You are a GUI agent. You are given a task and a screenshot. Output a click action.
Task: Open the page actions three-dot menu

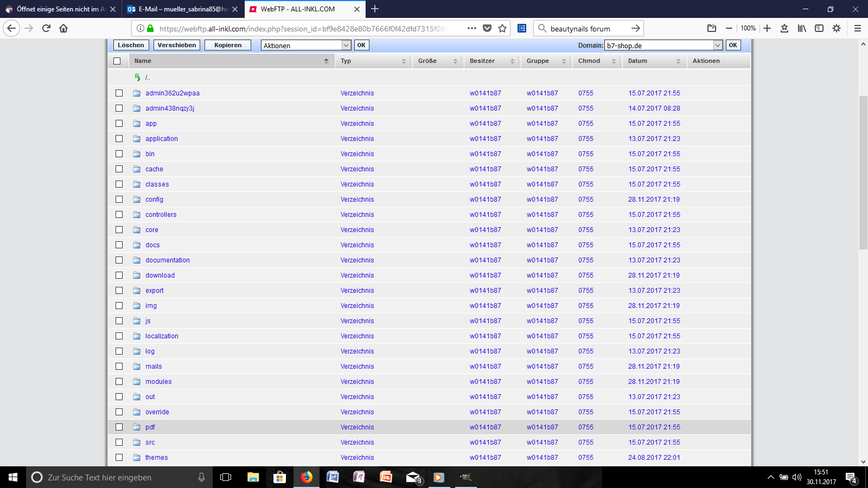click(x=472, y=28)
